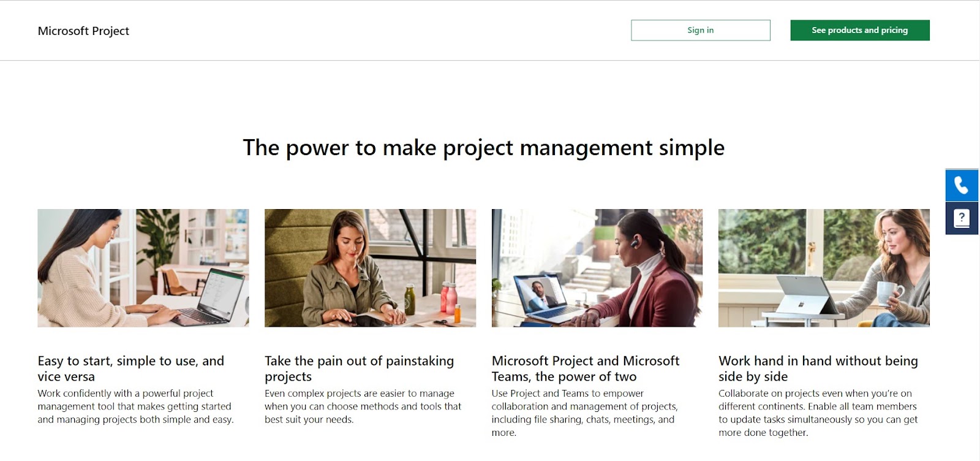Select the Microsoft Project wordmark in header

pos(83,30)
